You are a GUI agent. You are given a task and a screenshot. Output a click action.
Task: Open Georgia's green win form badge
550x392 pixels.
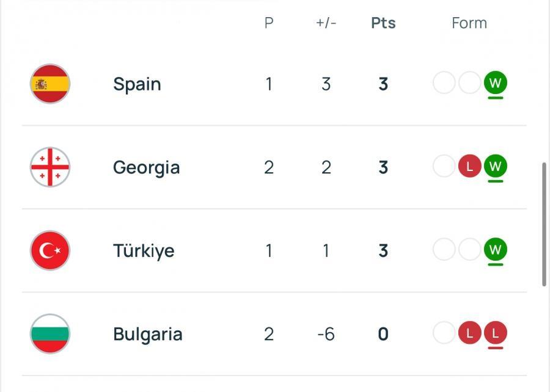point(495,166)
